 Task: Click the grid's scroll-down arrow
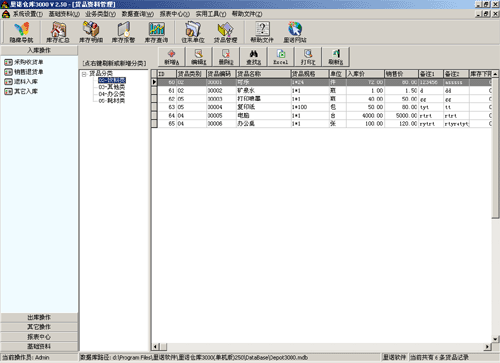tap(495, 339)
